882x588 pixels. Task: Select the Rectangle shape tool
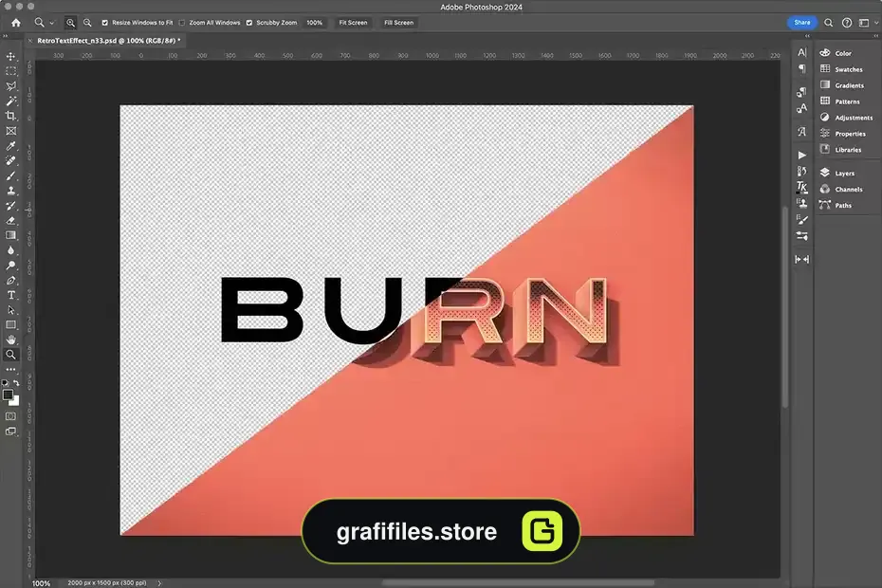pos(10,324)
